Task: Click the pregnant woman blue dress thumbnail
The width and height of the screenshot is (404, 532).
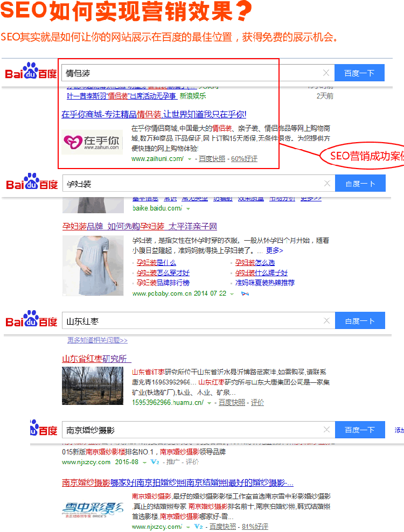Action: click(93, 265)
